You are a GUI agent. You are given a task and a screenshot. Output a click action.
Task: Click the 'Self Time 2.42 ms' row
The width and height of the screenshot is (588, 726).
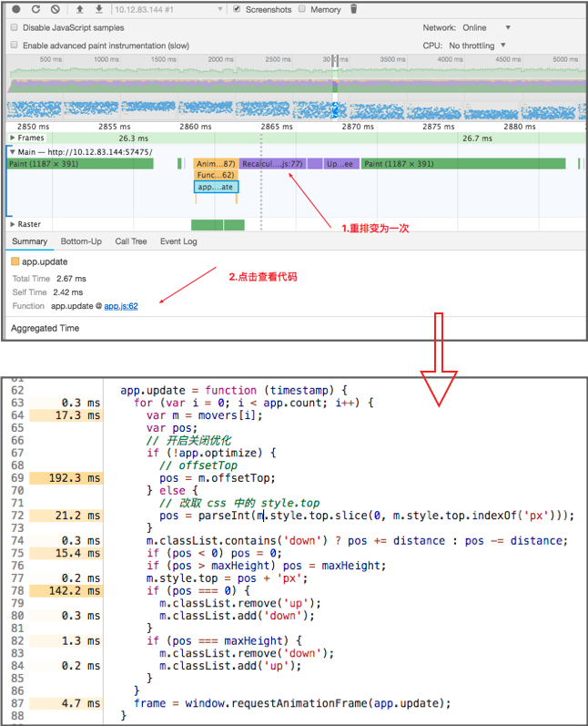[x=47, y=292]
